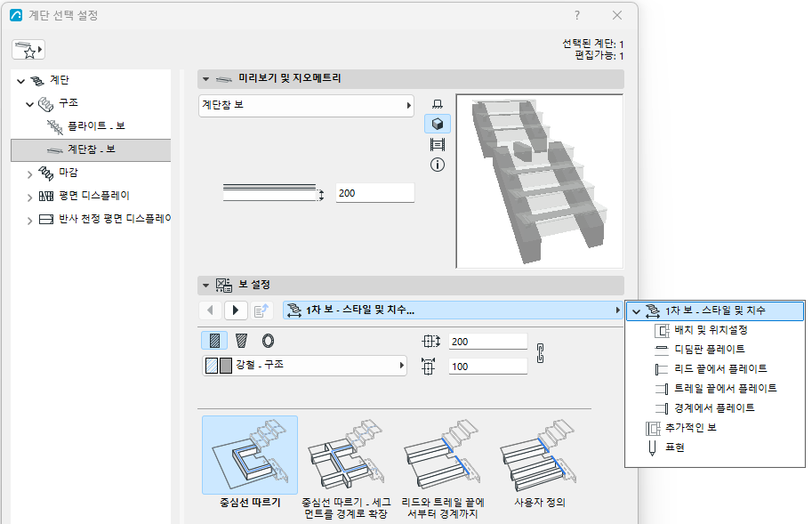The width and height of the screenshot is (812, 524).
Task: Choose the 사용자 정의 option
Action: 539,462
